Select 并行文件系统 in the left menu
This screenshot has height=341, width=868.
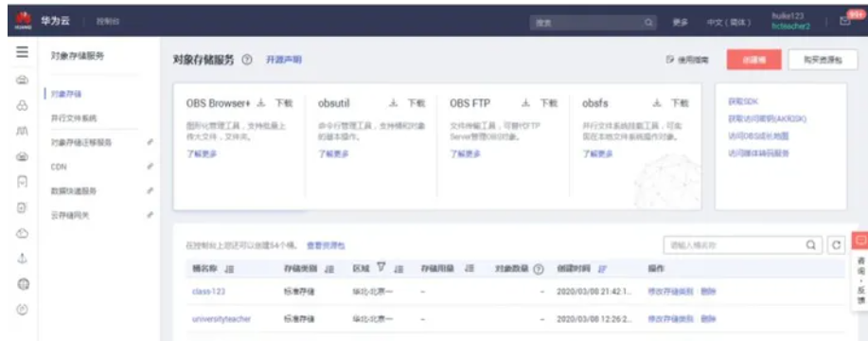[x=74, y=117]
